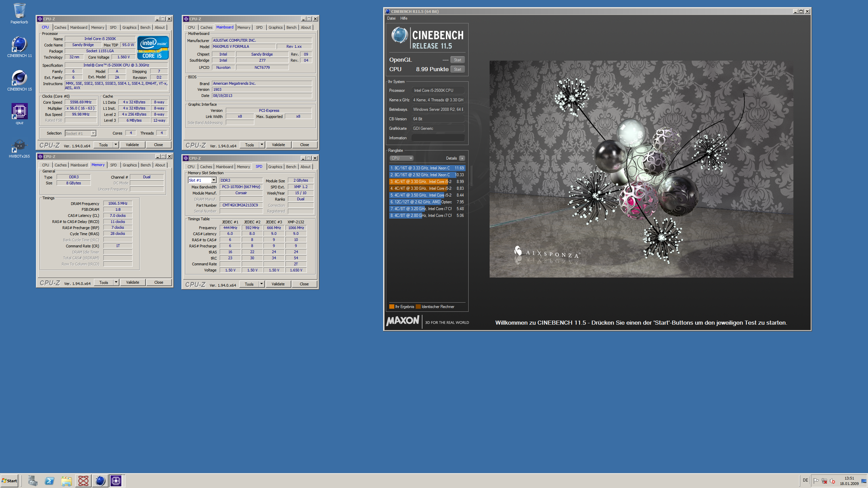This screenshot has width=868, height=488.
Task: Open Graphics tab in CPU-Z Mainboard window
Action: click(275, 27)
